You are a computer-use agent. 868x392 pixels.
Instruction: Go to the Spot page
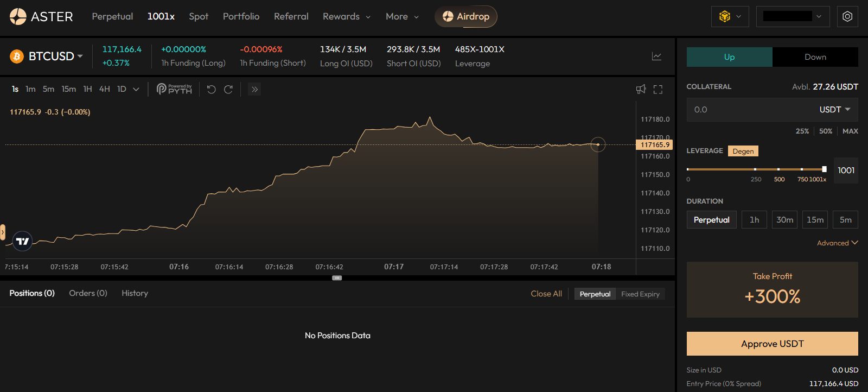coord(199,17)
